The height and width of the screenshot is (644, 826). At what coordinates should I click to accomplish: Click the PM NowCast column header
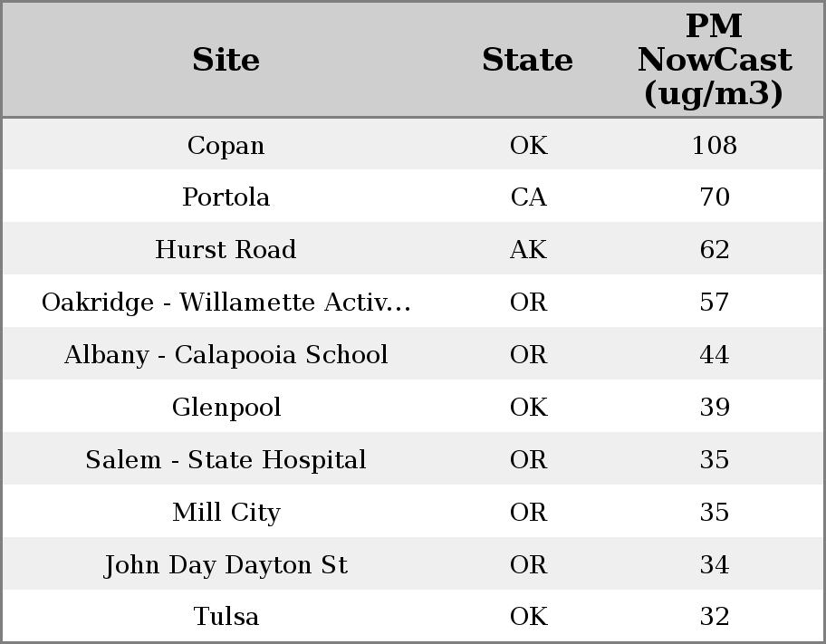(714, 60)
